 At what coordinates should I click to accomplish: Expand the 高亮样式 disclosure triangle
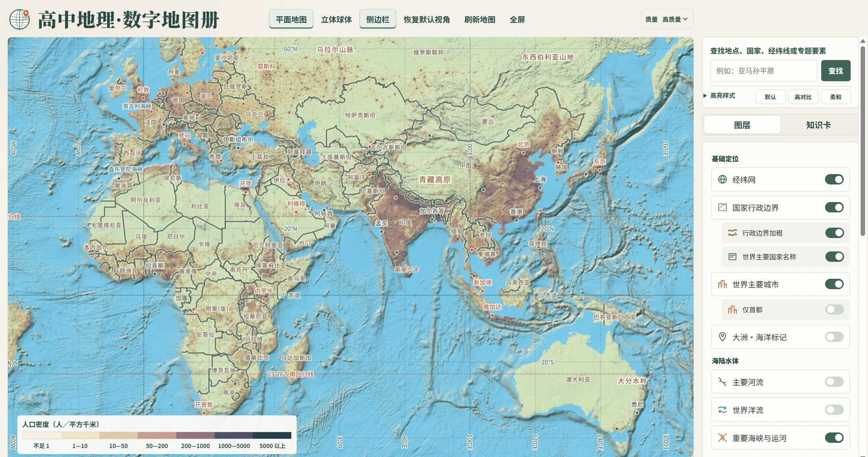click(x=705, y=96)
